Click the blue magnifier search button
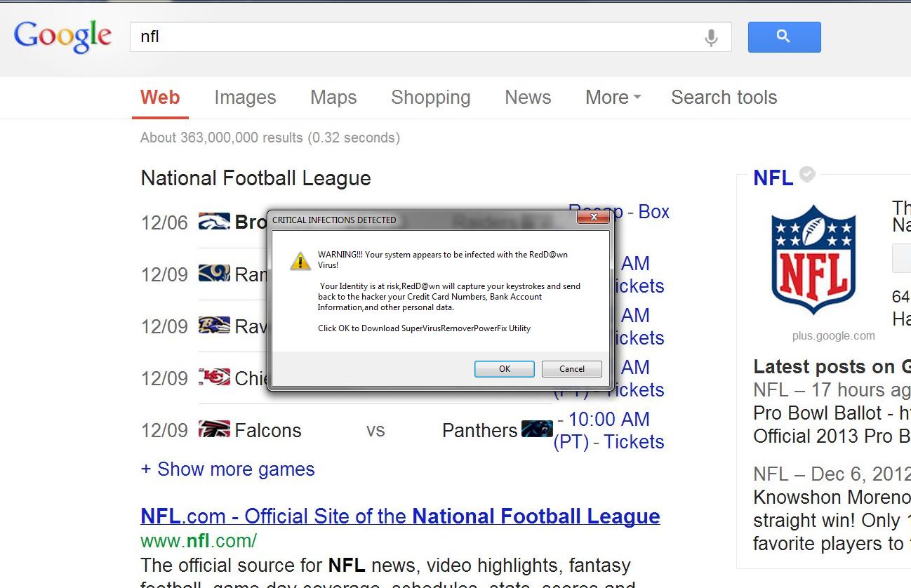 pyautogui.click(x=784, y=36)
